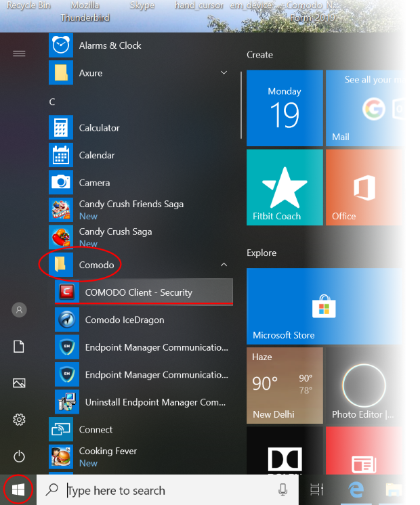Click the Candy Crush Friends Saga label

131,204
